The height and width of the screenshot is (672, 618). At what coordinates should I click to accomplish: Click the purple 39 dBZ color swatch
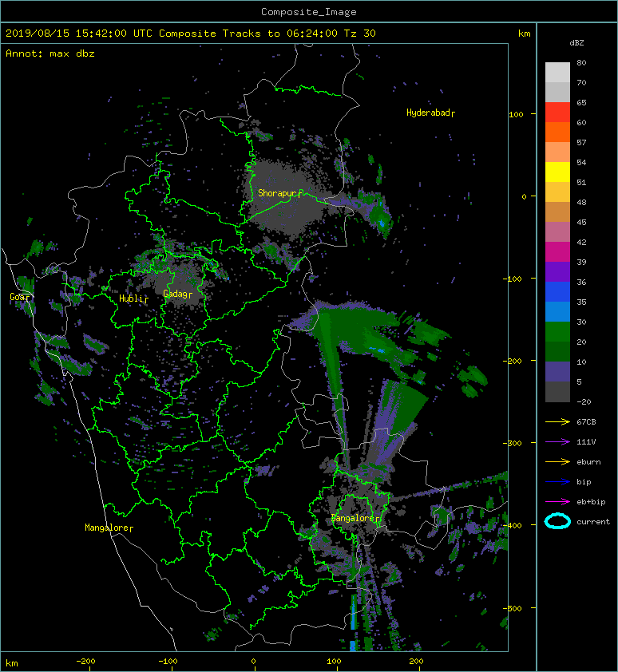[x=557, y=271]
